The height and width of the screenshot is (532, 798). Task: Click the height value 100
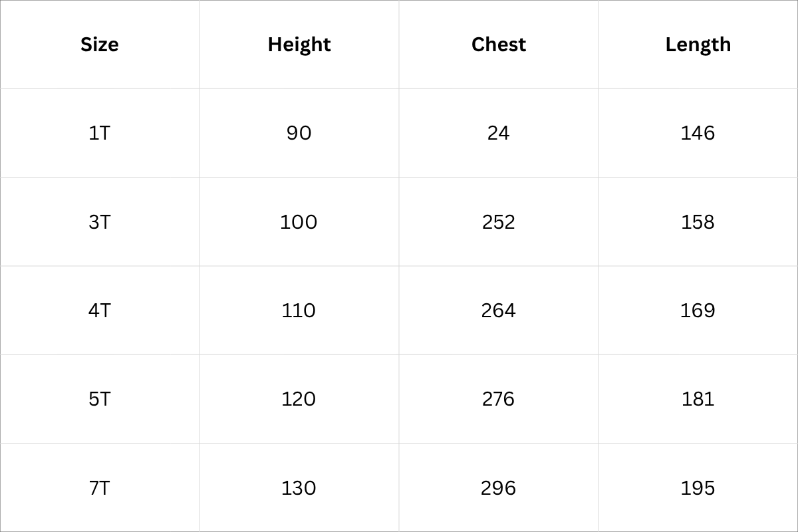click(299, 221)
